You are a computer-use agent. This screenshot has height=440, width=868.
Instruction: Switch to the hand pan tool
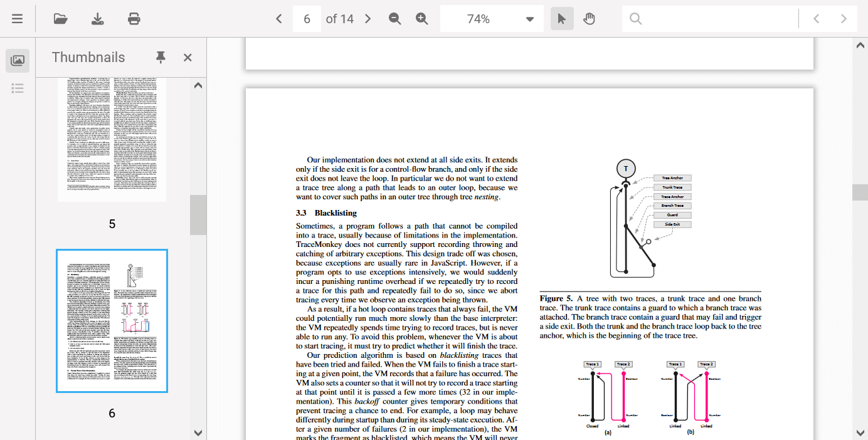pos(589,19)
